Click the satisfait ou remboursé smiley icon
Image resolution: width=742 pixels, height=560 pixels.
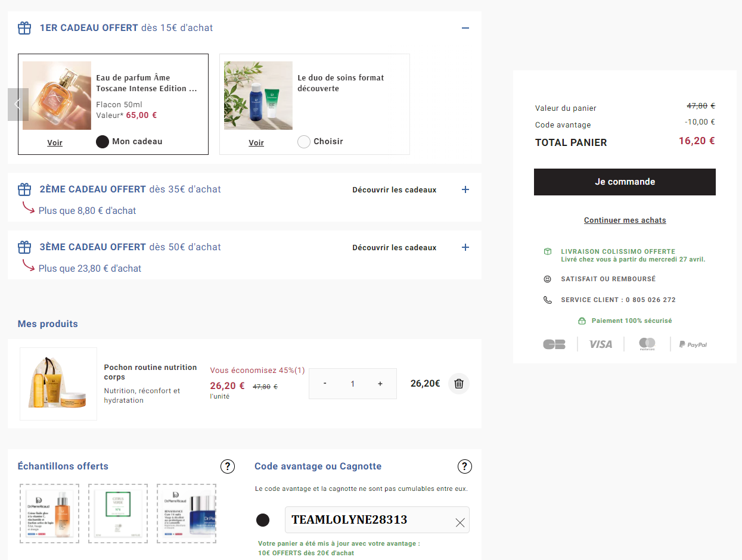click(x=548, y=279)
